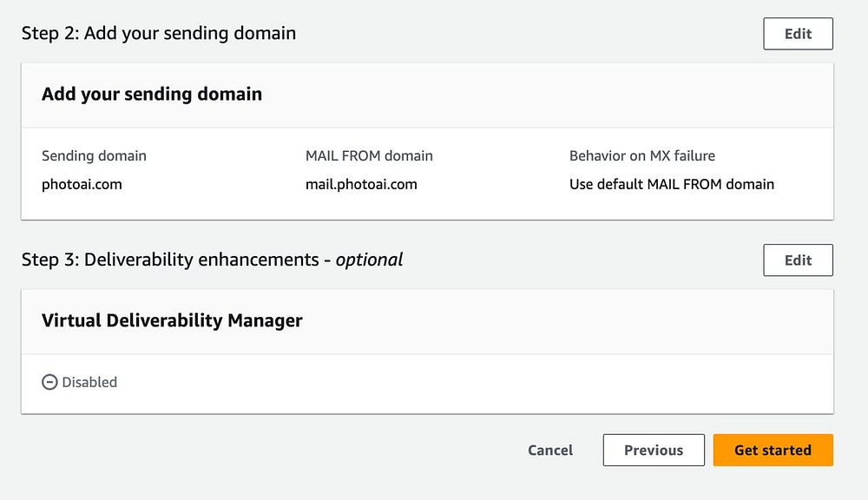Click the MAIL FROM domain field label
Screen dimensions: 868x500
pos(369,156)
